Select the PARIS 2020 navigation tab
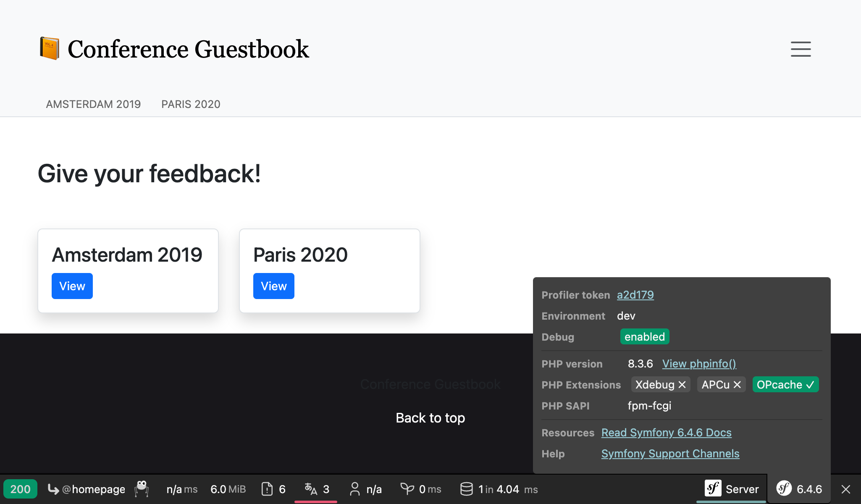Screen dimensions: 861x504 [x=191, y=104]
